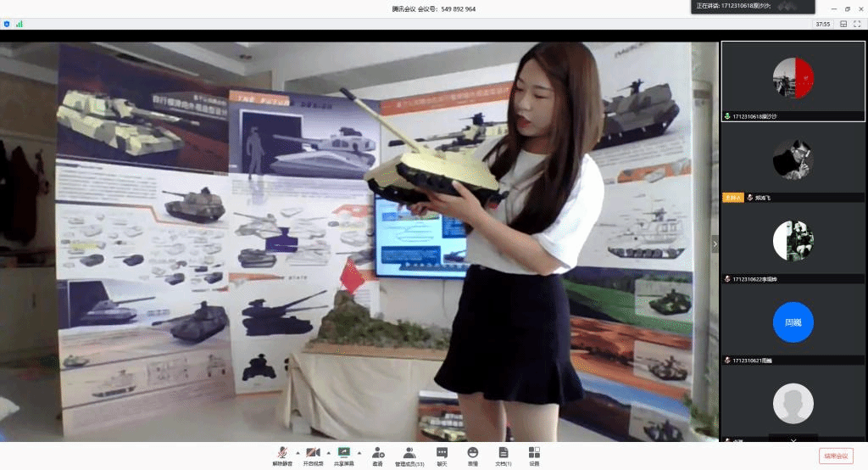Image resolution: width=868 pixels, height=470 pixels.
Task: Collapse the participant sidebar using edge arrow
Action: [715, 243]
